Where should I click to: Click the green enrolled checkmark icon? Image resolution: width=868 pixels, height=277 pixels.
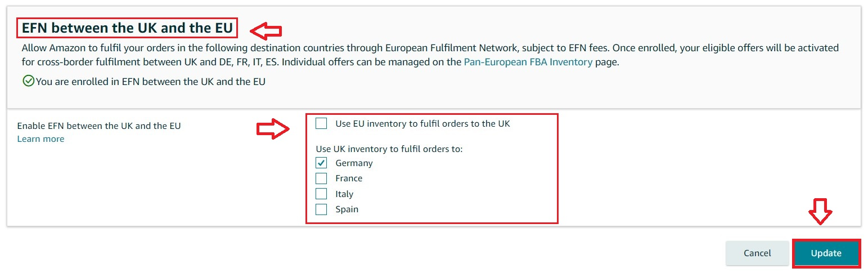coord(28,82)
